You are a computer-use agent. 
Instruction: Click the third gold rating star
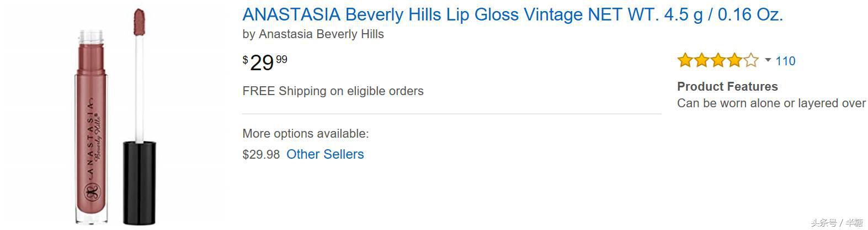click(718, 60)
